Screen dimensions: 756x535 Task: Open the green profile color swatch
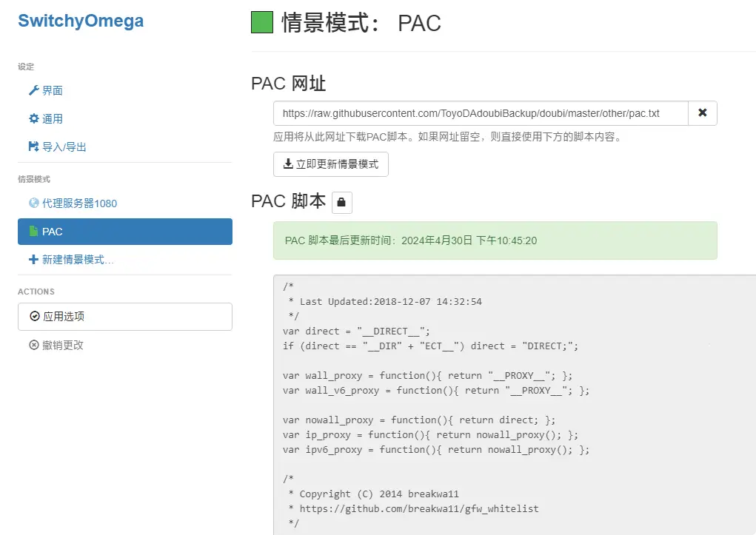click(262, 22)
